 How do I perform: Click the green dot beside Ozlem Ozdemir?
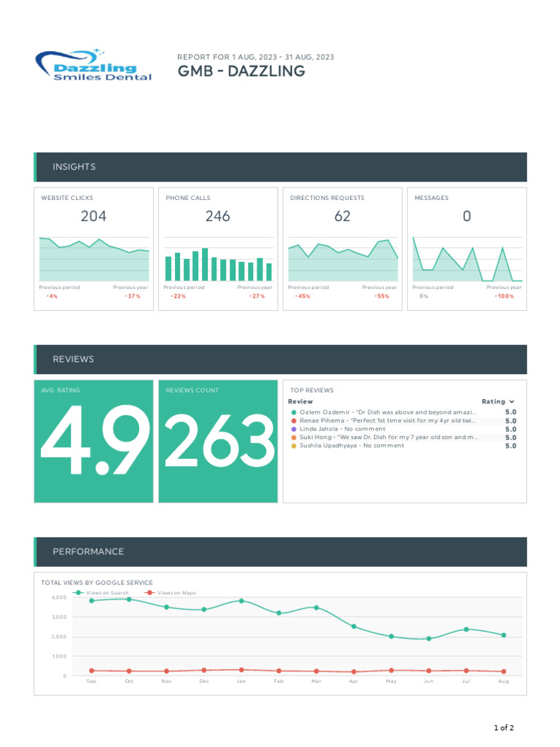294,413
